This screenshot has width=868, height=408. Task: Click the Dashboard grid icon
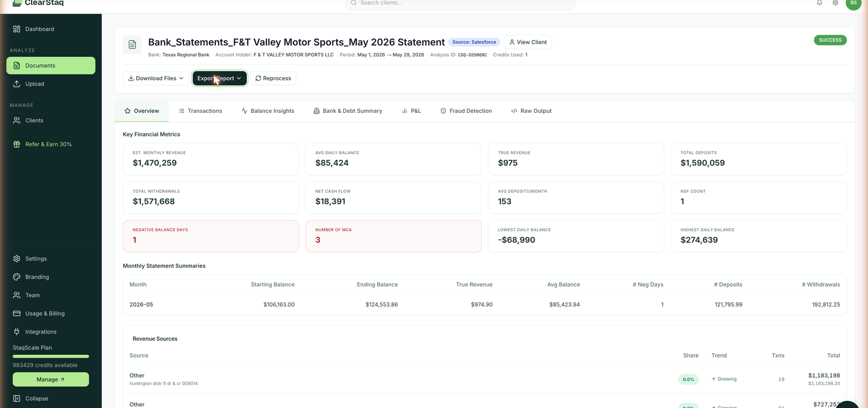pyautogui.click(x=17, y=29)
